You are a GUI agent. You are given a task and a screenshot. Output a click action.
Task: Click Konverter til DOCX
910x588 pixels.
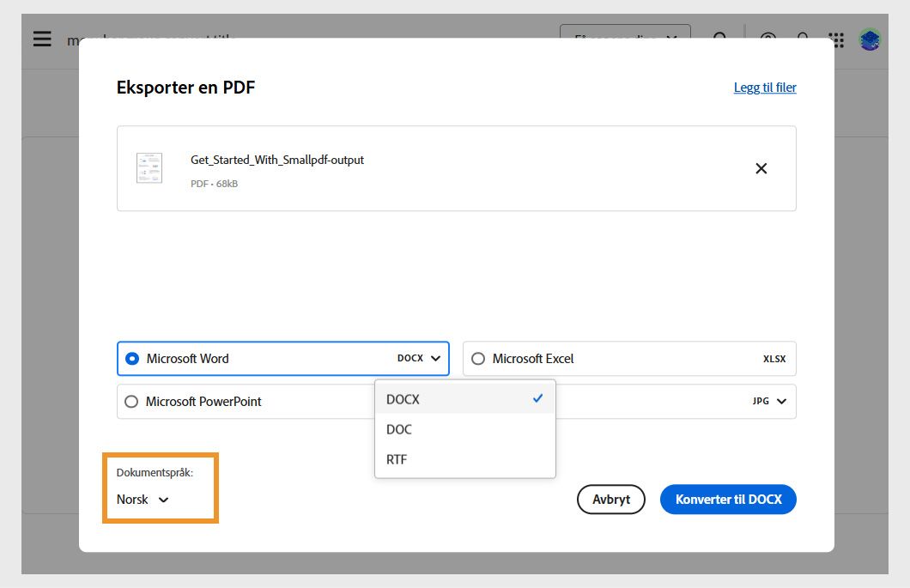pyautogui.click(x=728, y=499)
